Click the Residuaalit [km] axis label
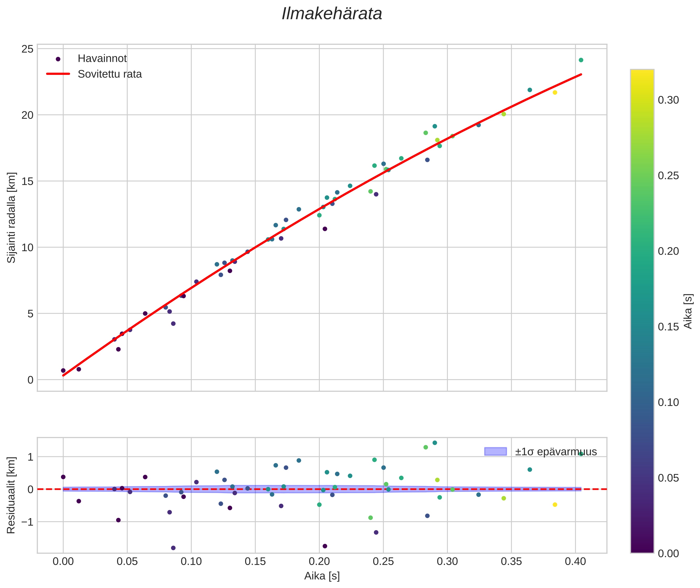The height and width of the screenshot is (588, 700). click(x=11, y=495)
